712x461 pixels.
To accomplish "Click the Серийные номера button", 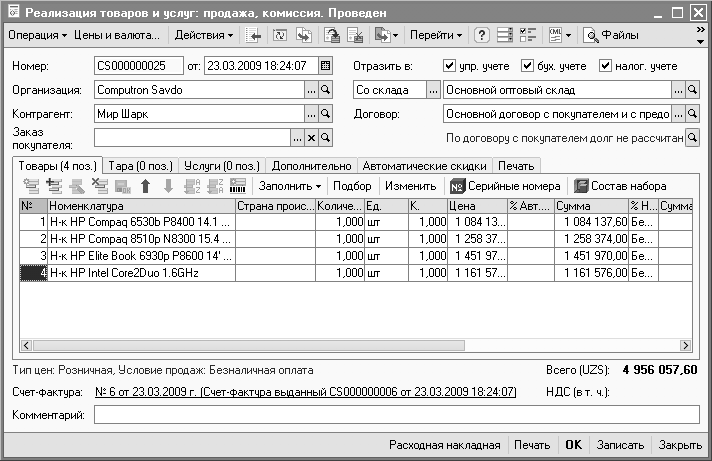I will [504, 186].
